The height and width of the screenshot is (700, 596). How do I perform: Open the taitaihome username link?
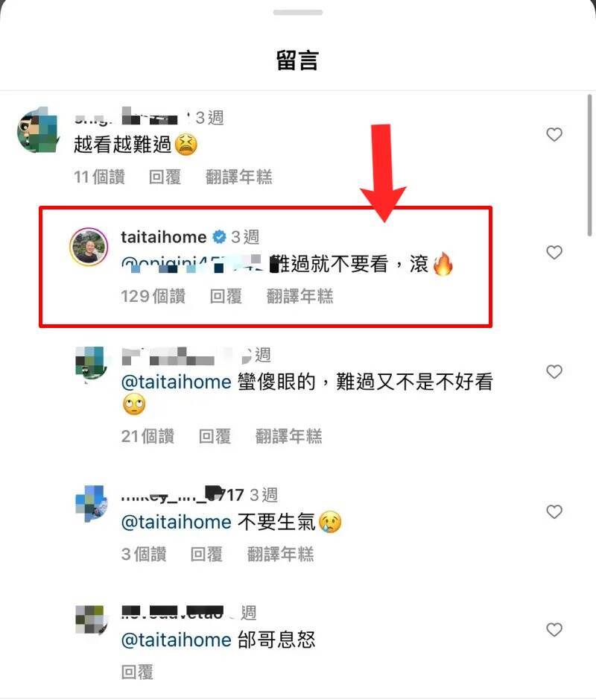pyautogui.click(x=164, y=237)
